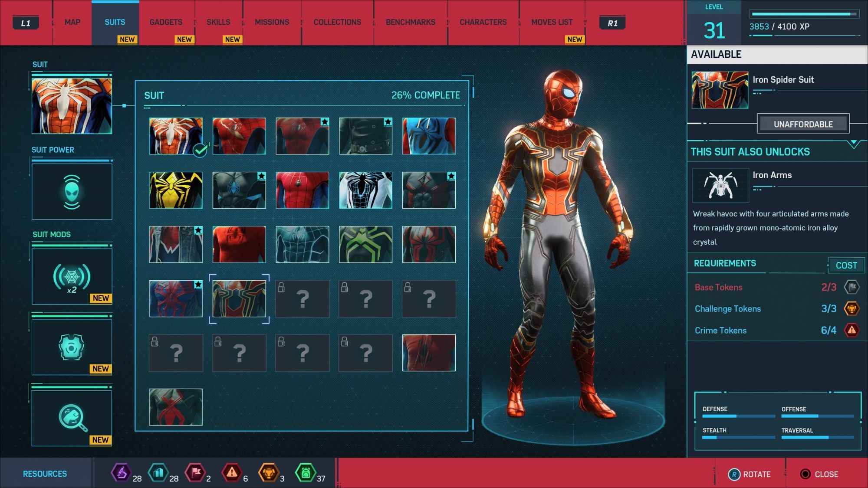Click the Iron Arms power icon

(720, 186)
